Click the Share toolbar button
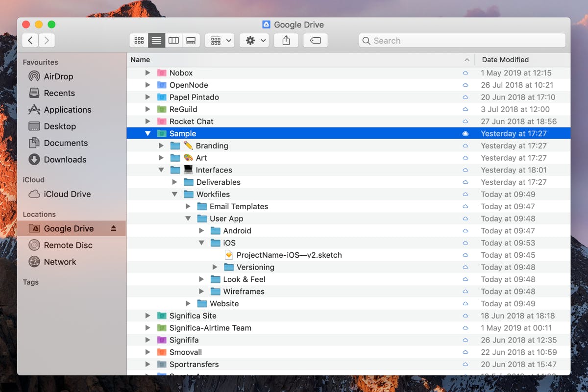Image resolution: width=588 pixels, height=392 pixels. 286,41
